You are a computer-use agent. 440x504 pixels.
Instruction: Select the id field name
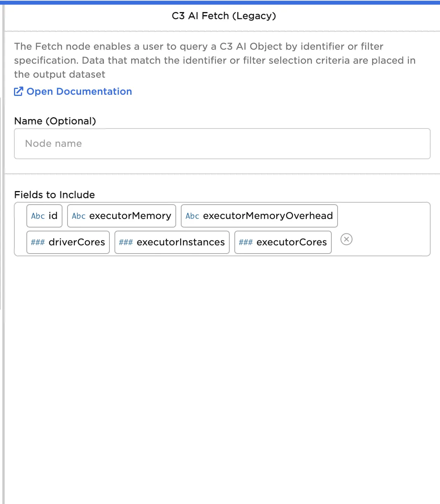[53, 216]
